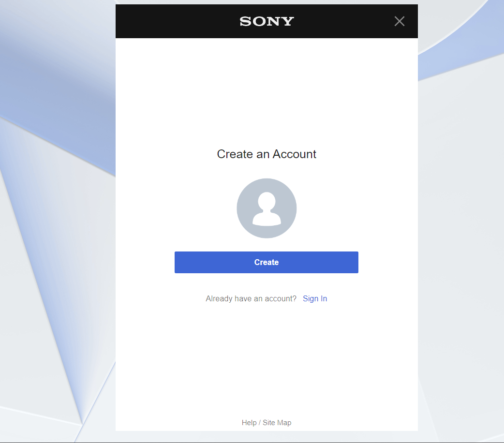The width and height of the screenshot is (504, 443).
Task: Open the Help link at bottom
Action: point(249,422)
